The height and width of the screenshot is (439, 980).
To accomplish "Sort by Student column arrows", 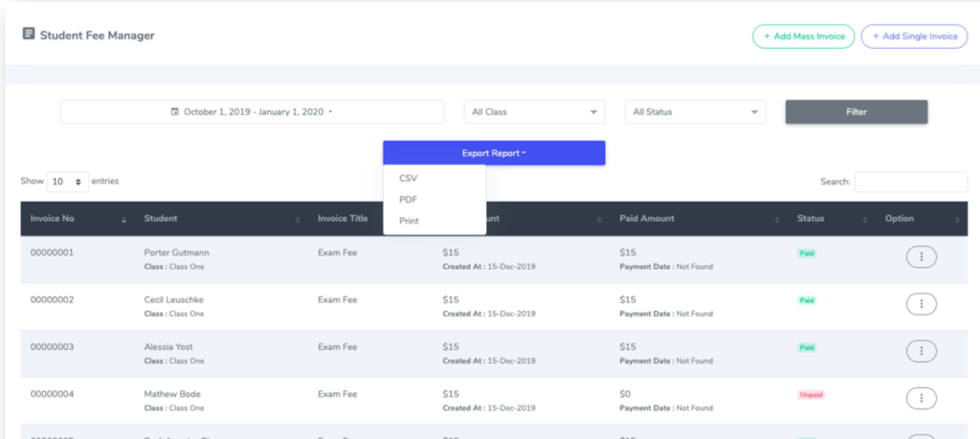I will 298,220.
